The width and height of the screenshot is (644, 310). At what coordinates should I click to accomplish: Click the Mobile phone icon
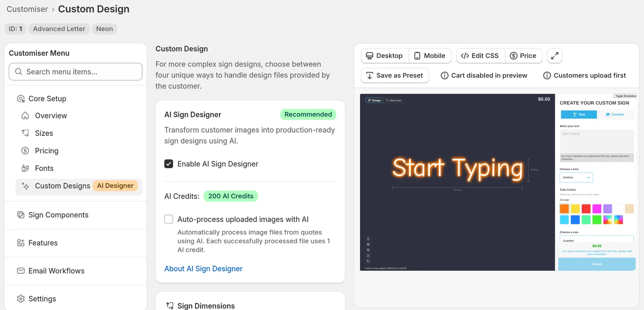click(417, 56)
